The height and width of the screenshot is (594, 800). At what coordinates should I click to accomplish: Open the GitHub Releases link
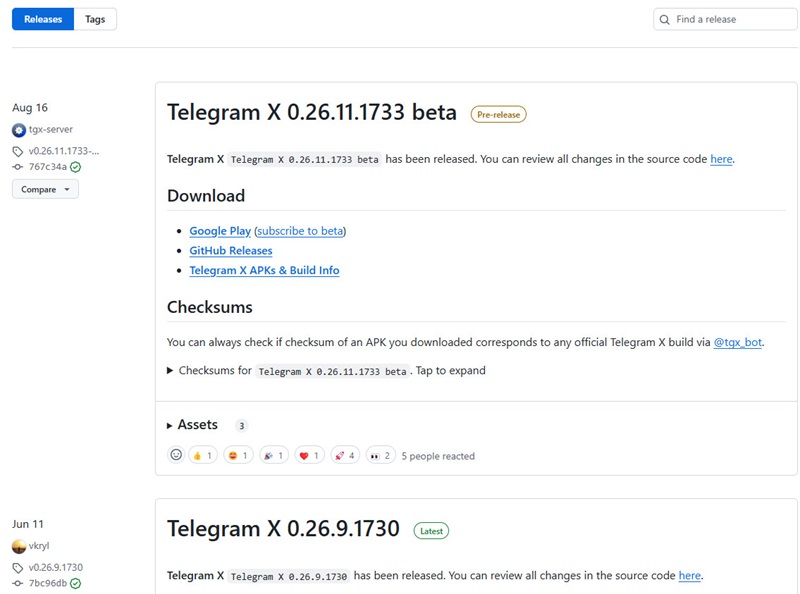[231, 250]
